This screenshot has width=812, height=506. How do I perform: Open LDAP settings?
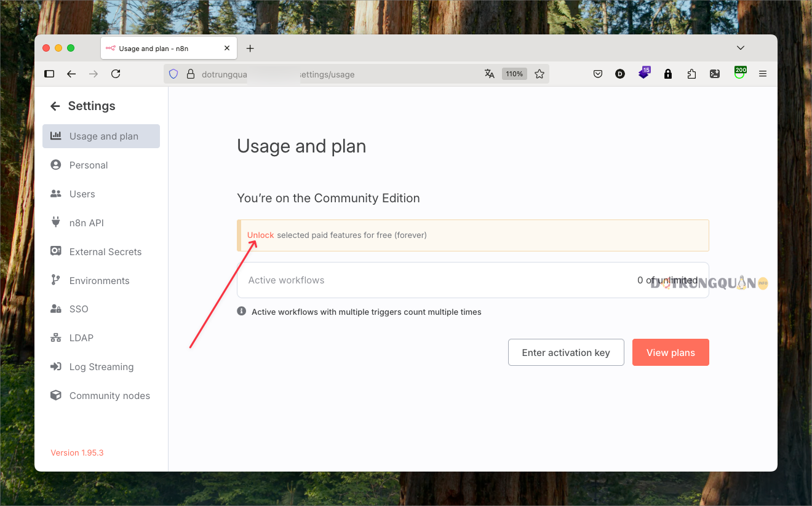[101, 338]
